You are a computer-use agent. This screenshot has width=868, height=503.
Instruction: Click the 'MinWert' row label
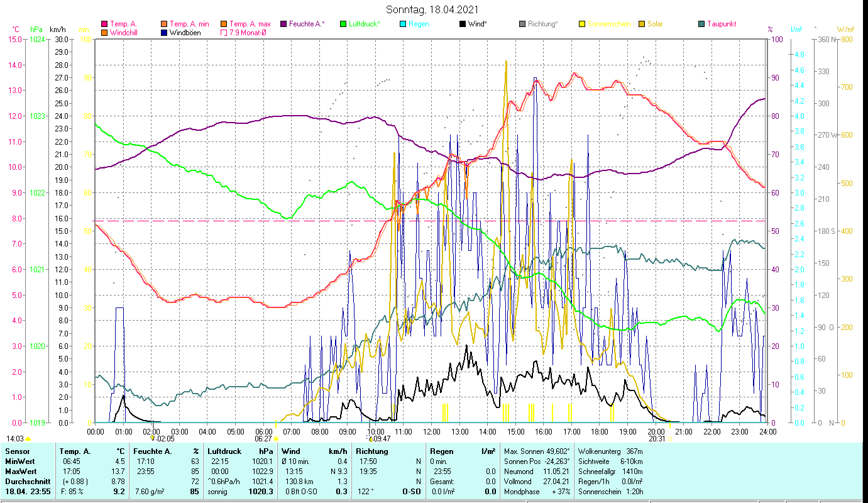(x=19, y=461)
